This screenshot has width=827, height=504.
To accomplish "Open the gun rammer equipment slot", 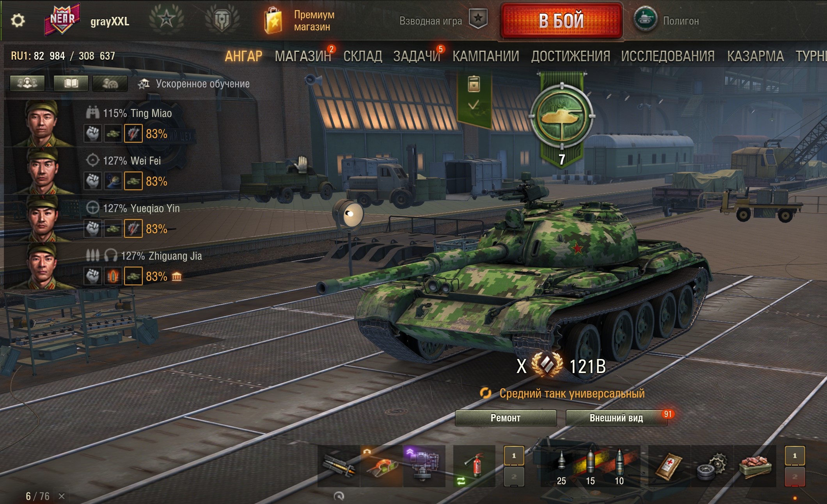I will 339,466.
